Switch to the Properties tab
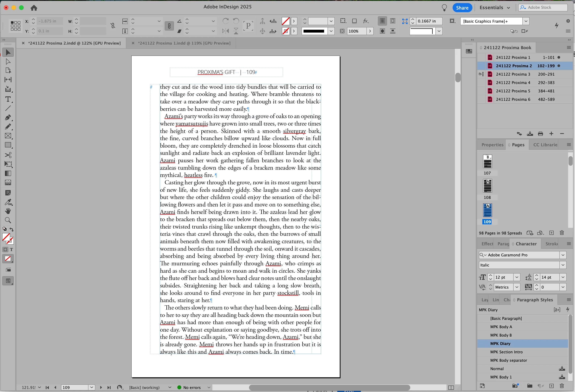The height and width of the screenshot is (392, 575). [x=492, y=145]
